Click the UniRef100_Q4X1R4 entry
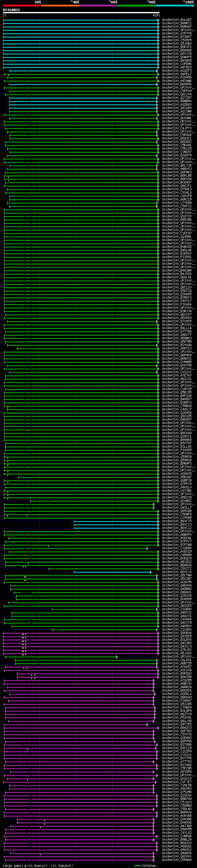The height and width of the screenshot is (868, 197). point(177,108)
